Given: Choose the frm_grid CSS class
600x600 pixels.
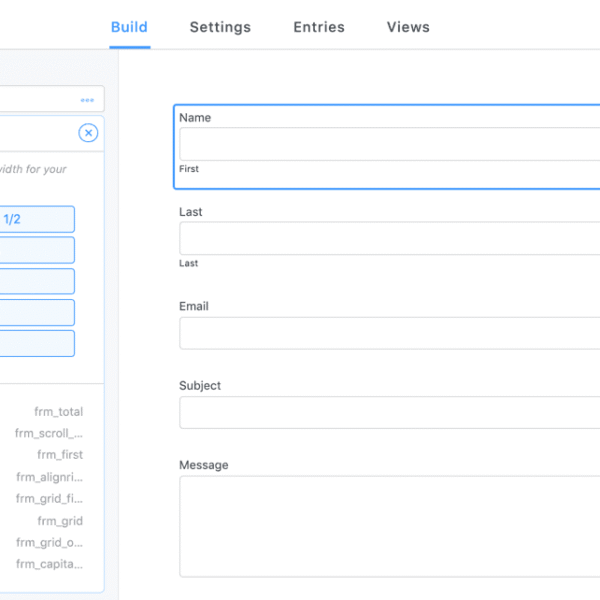Looking at the screenshot, I should [x=60, y=521].
